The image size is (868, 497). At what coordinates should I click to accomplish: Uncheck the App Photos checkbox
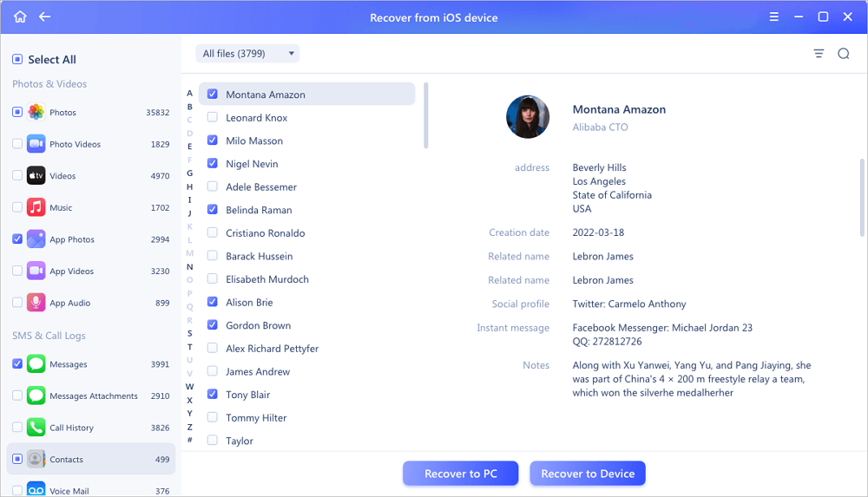pyautogui.click(x=17, y=239)
